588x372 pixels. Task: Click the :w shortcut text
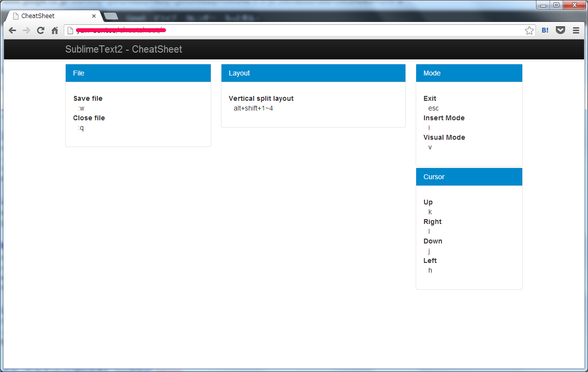[81, 108]
